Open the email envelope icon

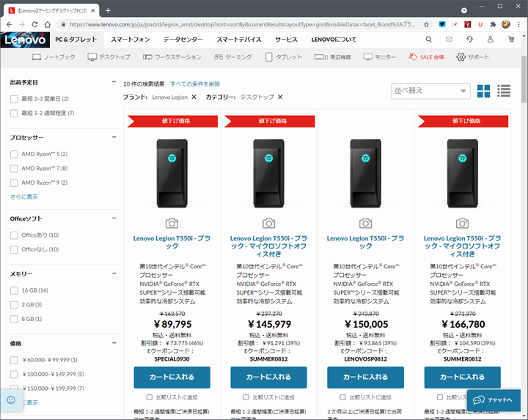(449, 40)
